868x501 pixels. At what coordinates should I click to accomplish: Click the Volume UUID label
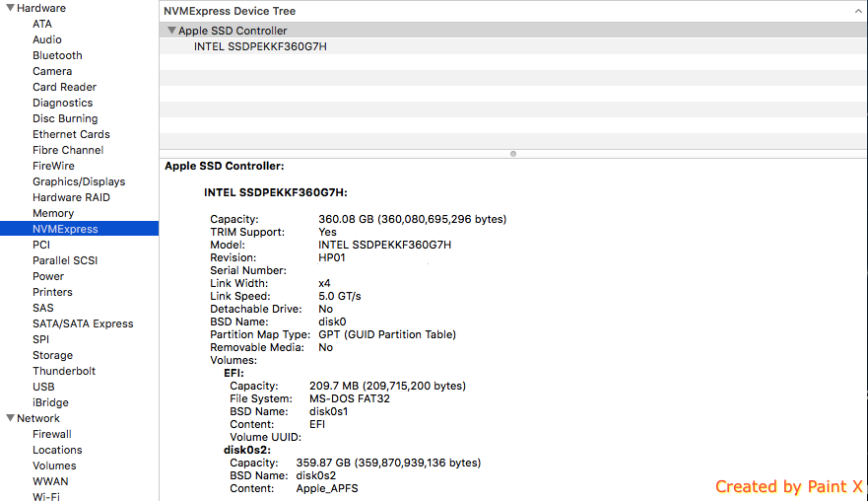tap(265, 437)
